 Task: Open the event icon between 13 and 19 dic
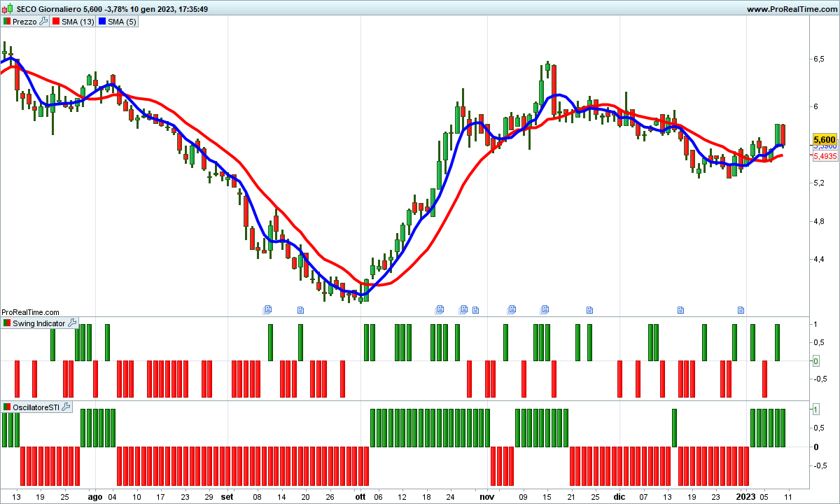click(x=680, y=309)
